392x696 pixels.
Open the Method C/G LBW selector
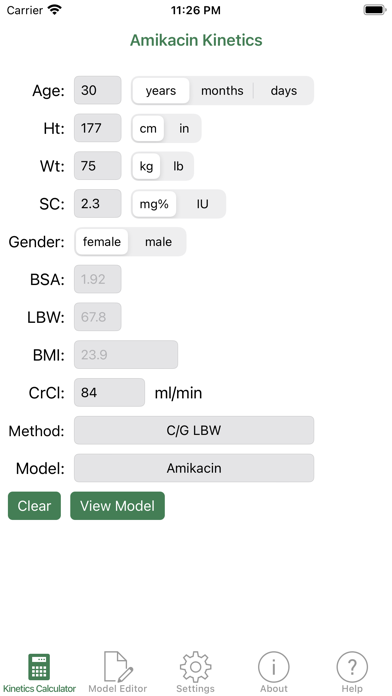click(194, 430)
